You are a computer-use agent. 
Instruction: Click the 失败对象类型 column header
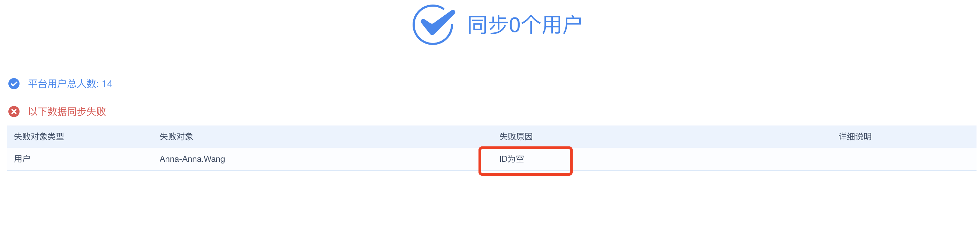tap(39, 136)
